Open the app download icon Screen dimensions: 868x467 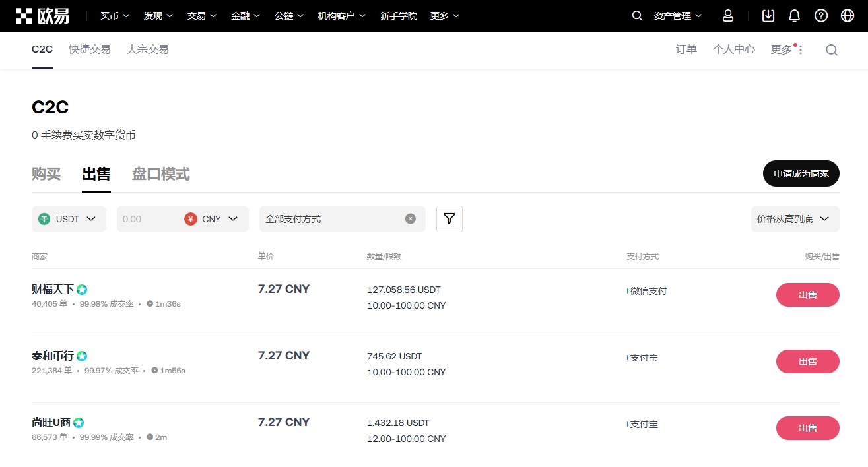tap(768, 15)
